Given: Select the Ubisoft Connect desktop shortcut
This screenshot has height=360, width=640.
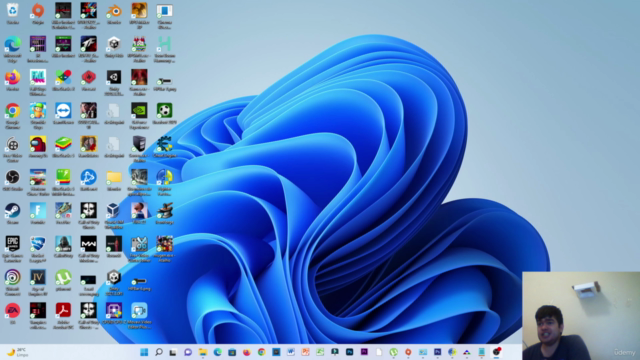Looking at the screenshot, I should (x=13, y=282).
